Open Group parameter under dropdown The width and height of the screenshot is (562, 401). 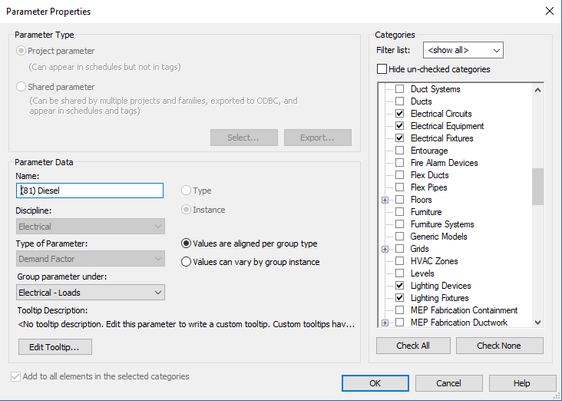pyautogui.click(x=90, y=292)
